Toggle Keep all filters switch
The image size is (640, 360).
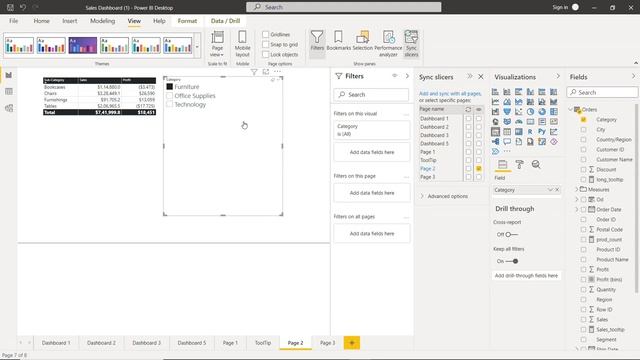(512, 261)
